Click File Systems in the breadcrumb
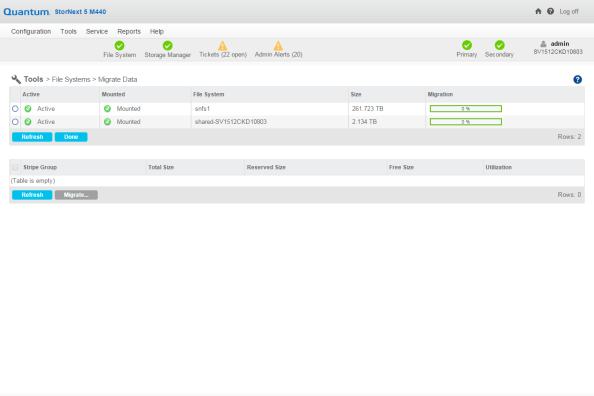This screenshot has width=594, height=396. pyautogui.click(x=71, y=80)
